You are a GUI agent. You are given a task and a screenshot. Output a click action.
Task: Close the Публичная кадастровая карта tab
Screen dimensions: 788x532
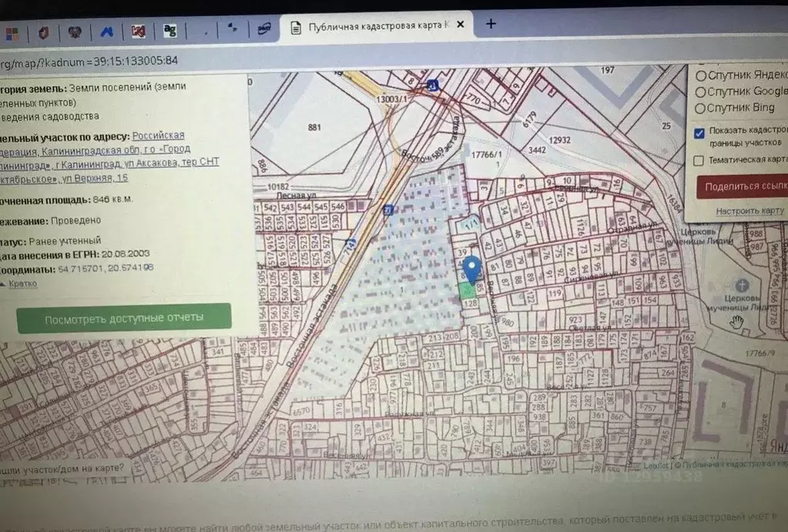click(461, 25)
